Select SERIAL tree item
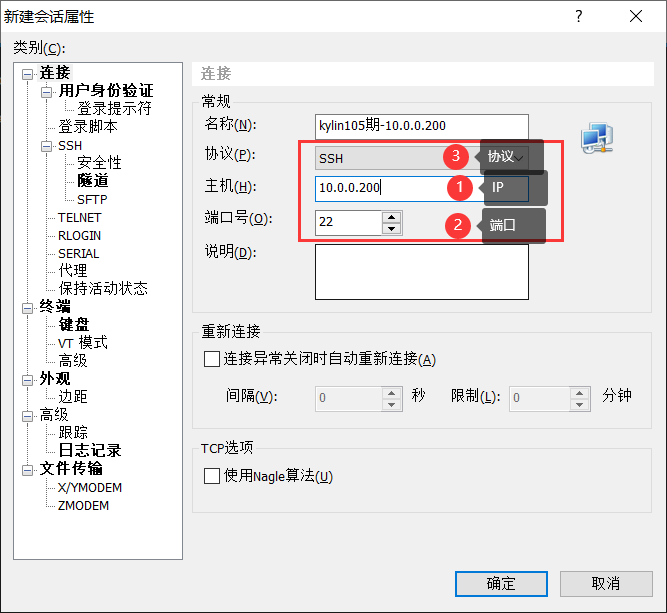This screenshot has height=613, width=667. tap(78, 254)
